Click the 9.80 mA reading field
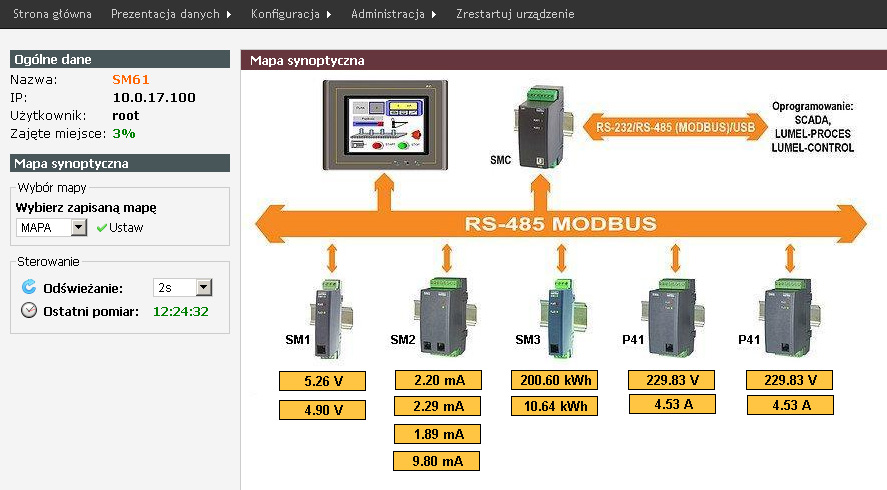Screen dimensions: 887x490 pos(438,461)
